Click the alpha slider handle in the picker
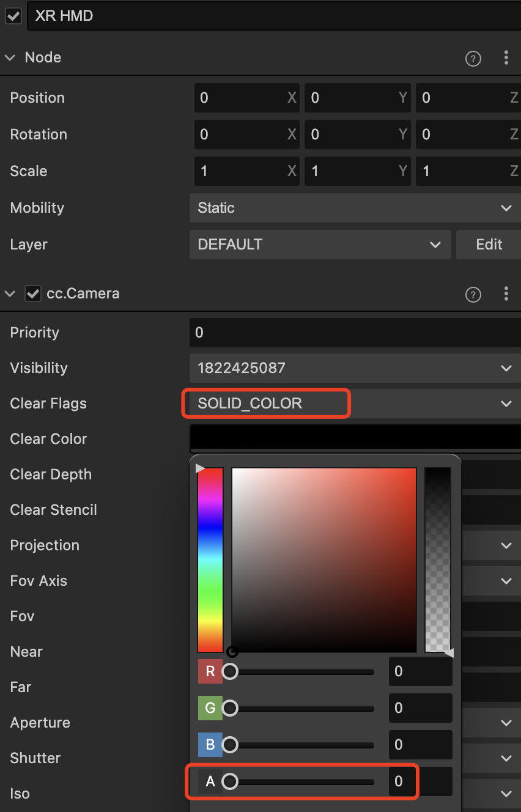 230,781
